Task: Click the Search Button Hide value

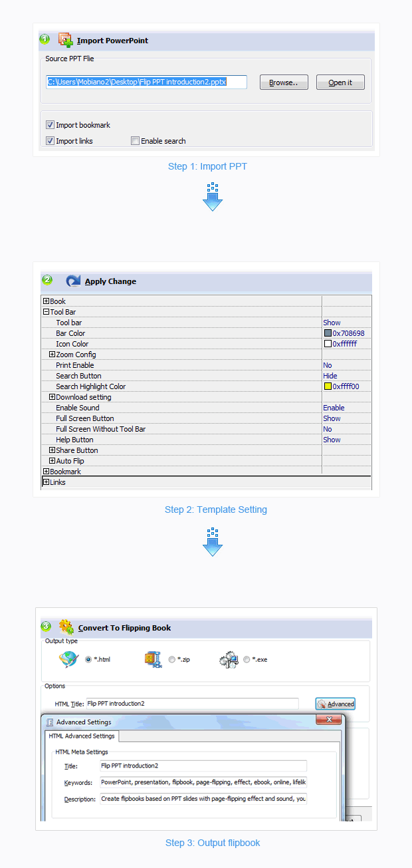Action: (x=330, y=376)
